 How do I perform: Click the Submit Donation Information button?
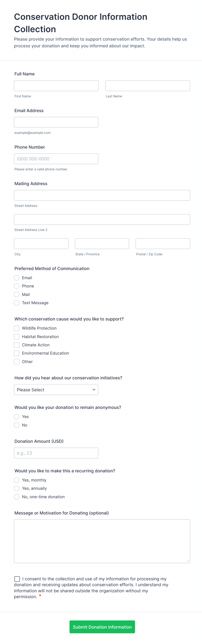point(102,627)
